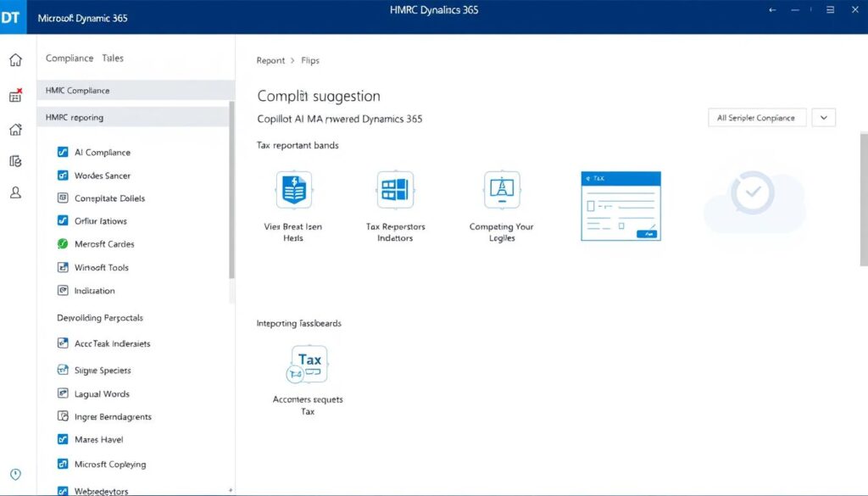Open the Competing Your Logiles tile icon
This screenshot has height=496, width=868.
click(x=502, y=190)
